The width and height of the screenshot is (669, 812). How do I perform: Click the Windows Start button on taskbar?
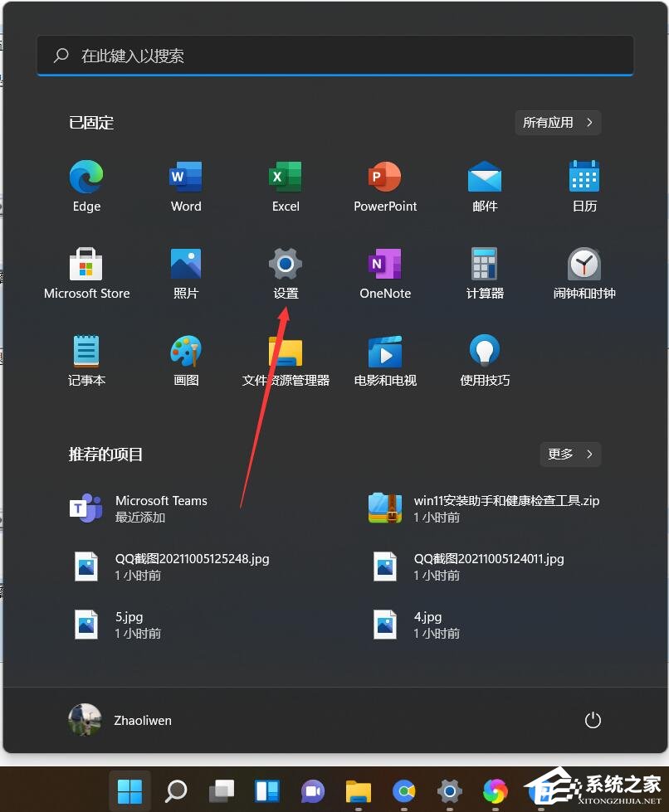[129, 791]
